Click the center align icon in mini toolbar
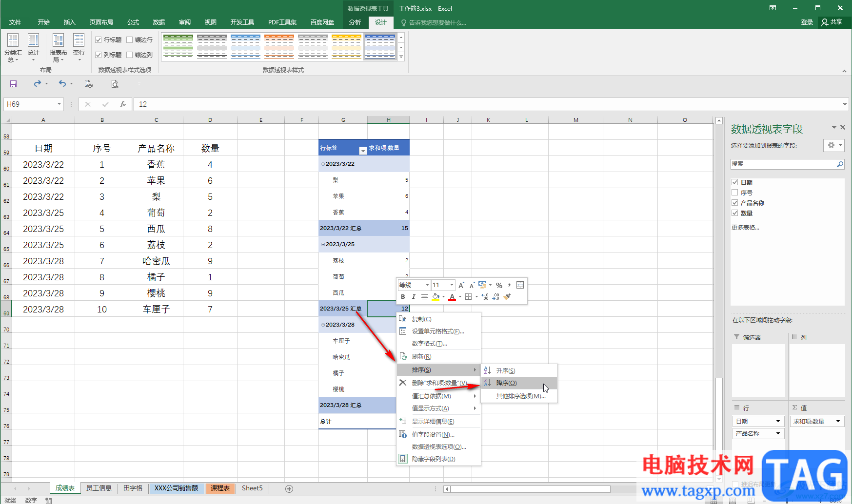852x504 pixels. tap(425, 297)
